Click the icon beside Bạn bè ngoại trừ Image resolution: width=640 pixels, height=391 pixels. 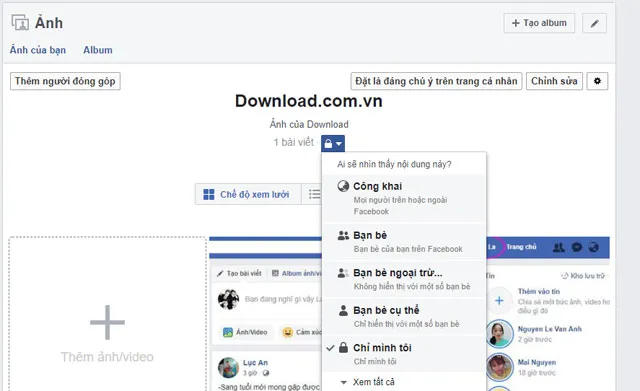343,273
